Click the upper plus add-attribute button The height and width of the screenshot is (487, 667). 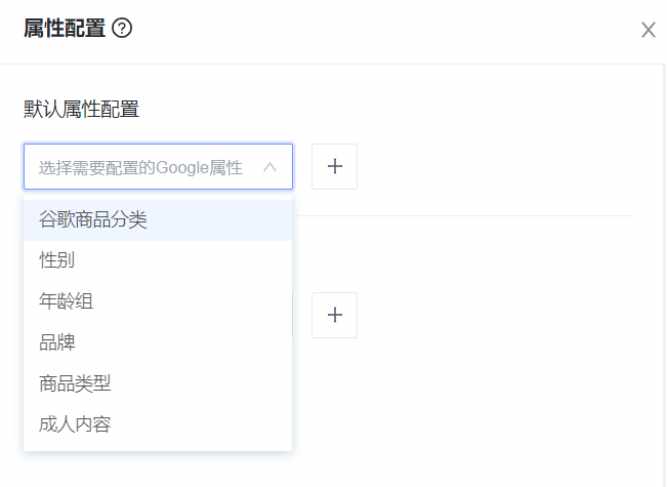pyautogui.click(x=334, y=166)
